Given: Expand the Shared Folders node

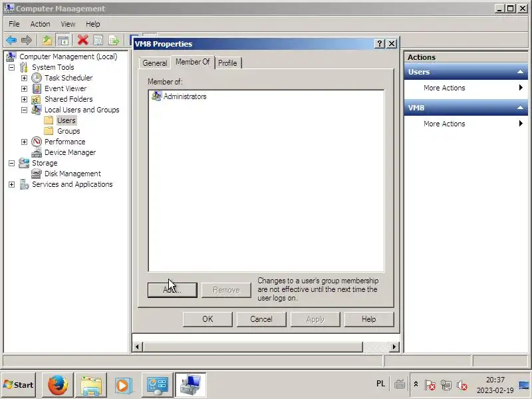Looking at the screenshot, I should pos(24,99).
